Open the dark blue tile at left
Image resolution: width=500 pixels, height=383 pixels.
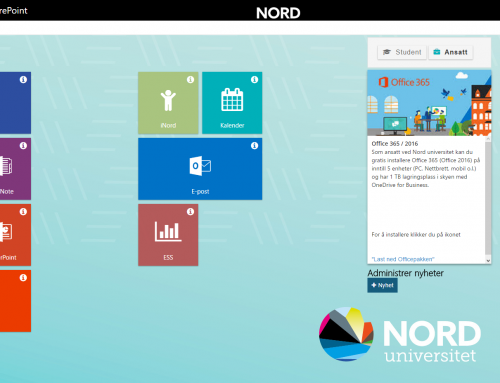point(15,103)
